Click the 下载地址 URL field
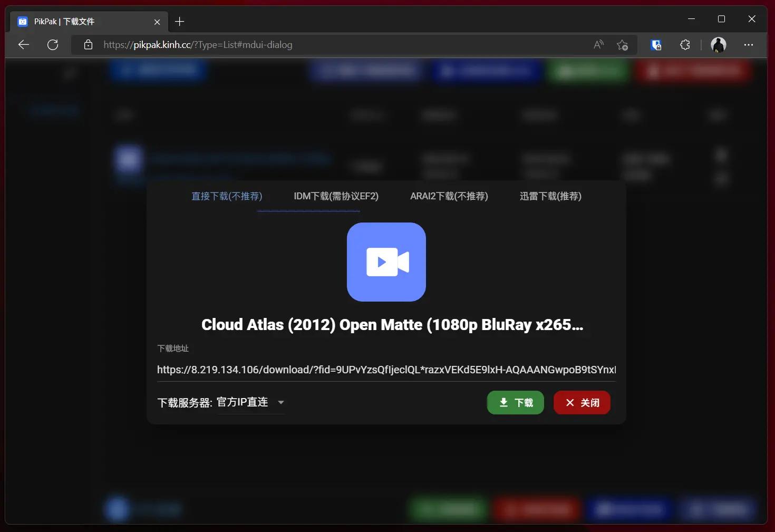The image size is (775, 532). pos(386,370)
